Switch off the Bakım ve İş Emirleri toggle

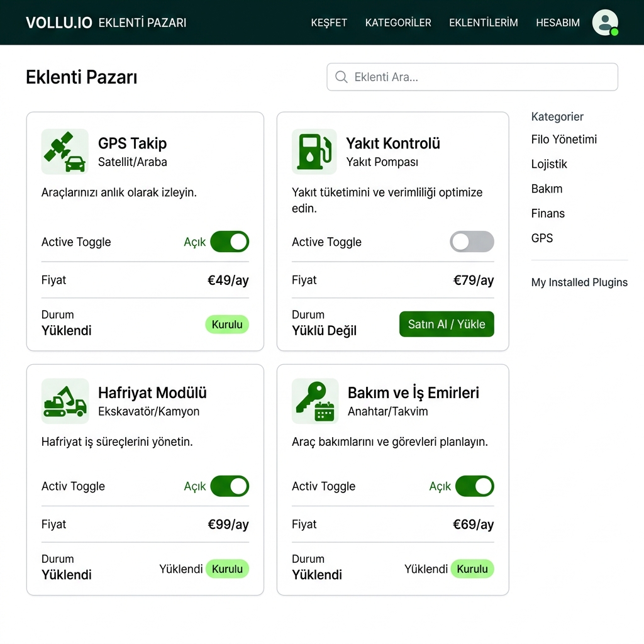pyautogui.click(x=475, y=486)
